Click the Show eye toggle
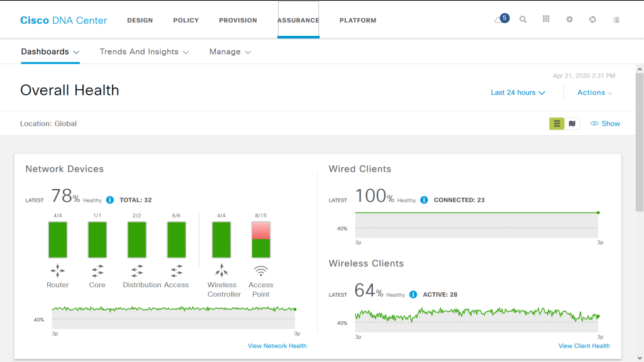This screenshot has width=644, height=362. [605, 124]
